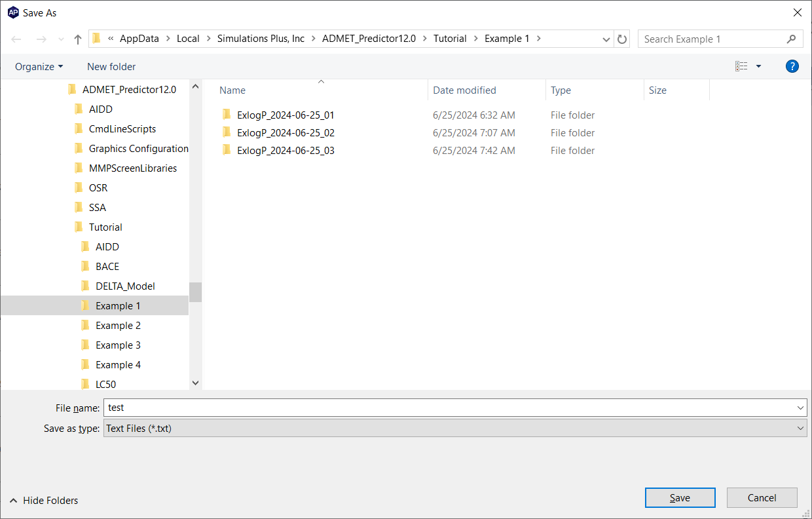This screenshot has width=812, height=519.
Task: Click the address bar folder icon
Action: coord(96,38)
